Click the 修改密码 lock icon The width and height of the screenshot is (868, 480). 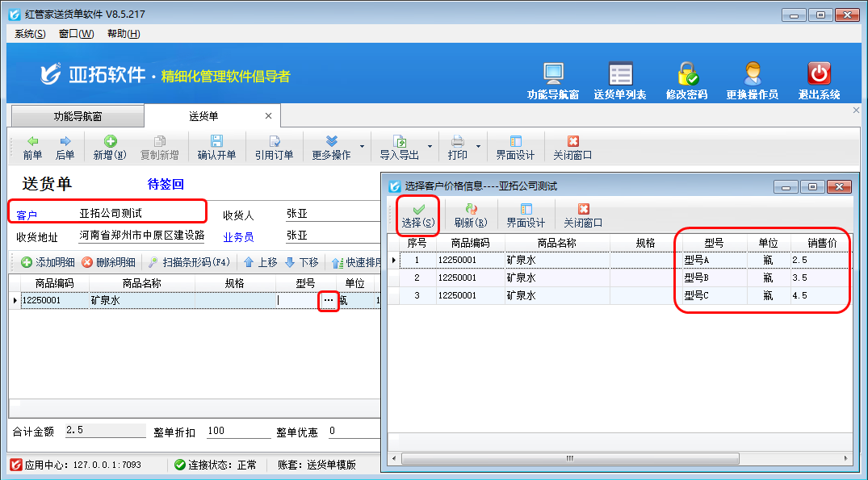pyautogui.click(x=687, y=74)
